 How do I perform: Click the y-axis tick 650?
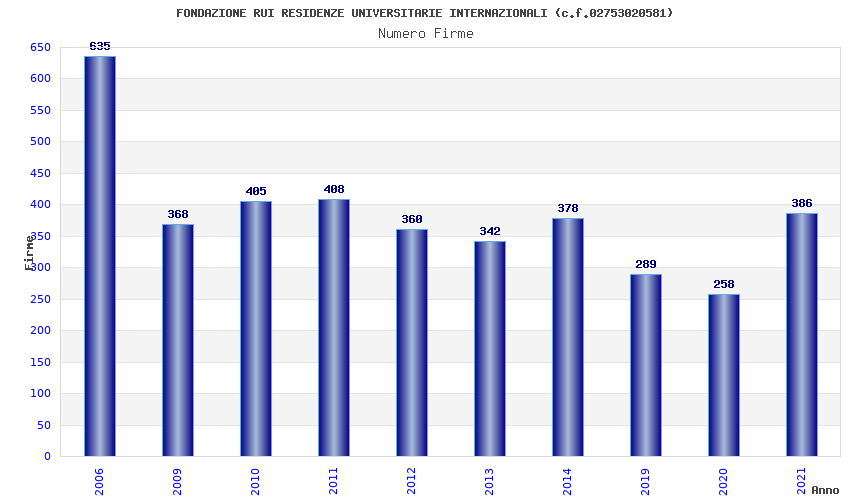point(41,47)
